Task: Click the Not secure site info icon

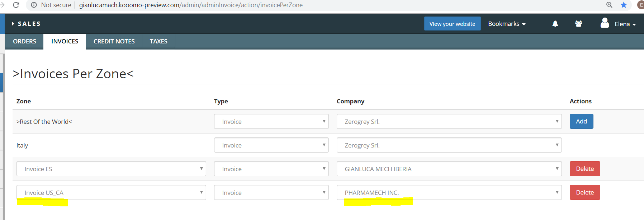Action: tap(34, 5)
